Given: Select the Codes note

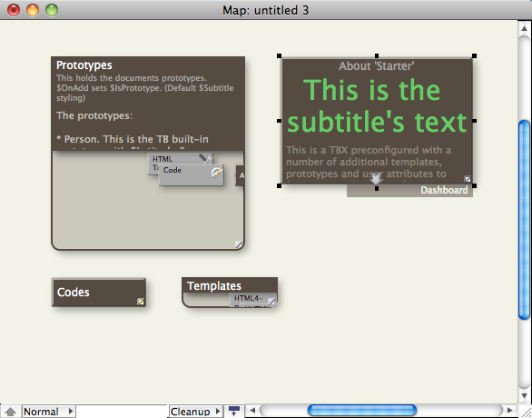Looking at the screenshot, I should pos(99,293).
